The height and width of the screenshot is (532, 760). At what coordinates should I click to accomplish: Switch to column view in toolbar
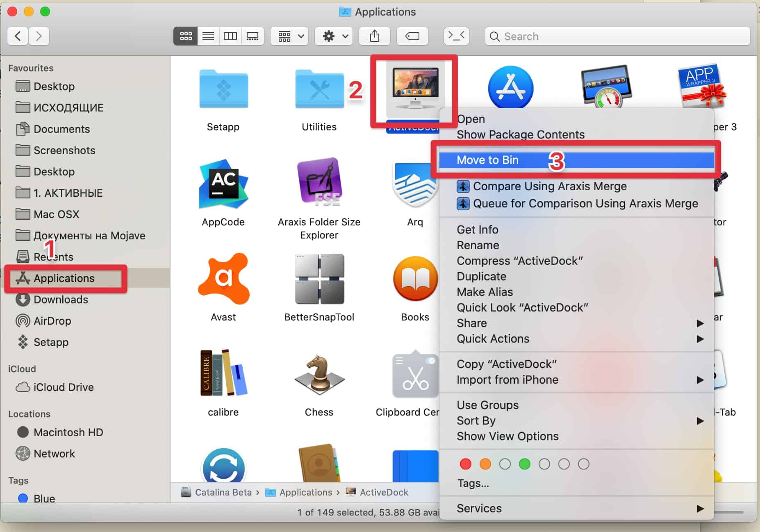[x=230, y=36]
